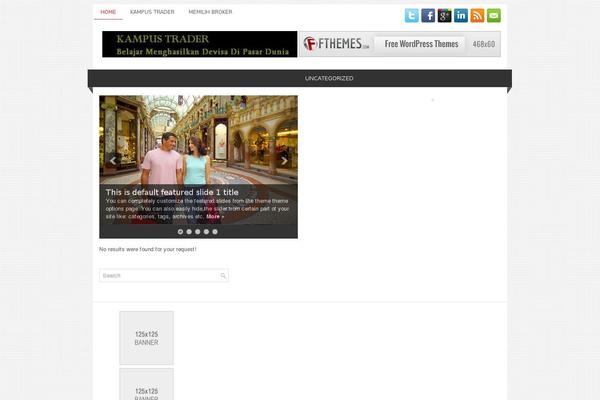Select the Home menu item
This screenshot has width=600, height=400.
click(108, 12)
